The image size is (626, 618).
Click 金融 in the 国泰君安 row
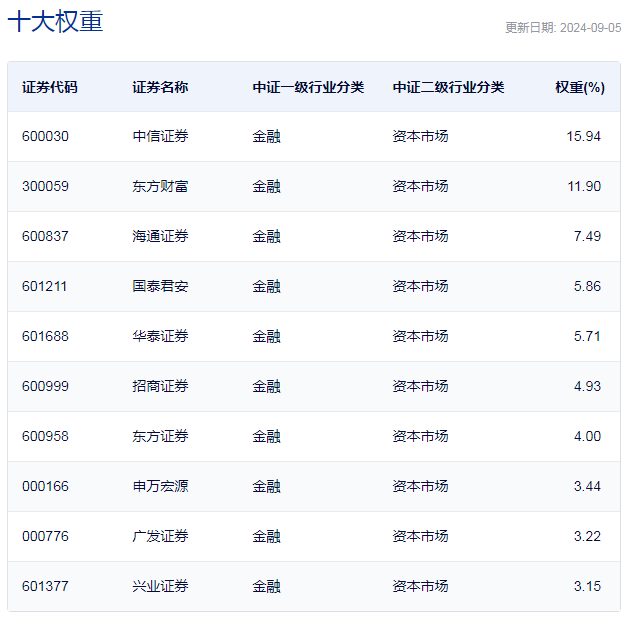pos(266,286)
